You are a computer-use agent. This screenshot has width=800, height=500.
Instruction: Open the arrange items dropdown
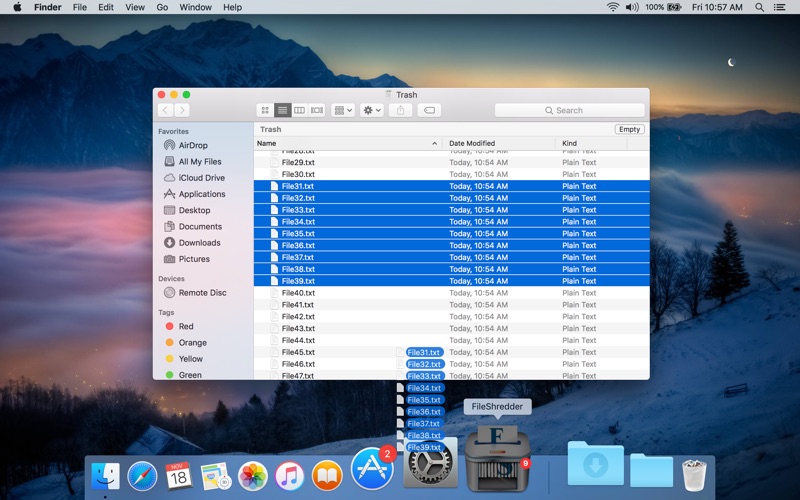coord(343,110)
